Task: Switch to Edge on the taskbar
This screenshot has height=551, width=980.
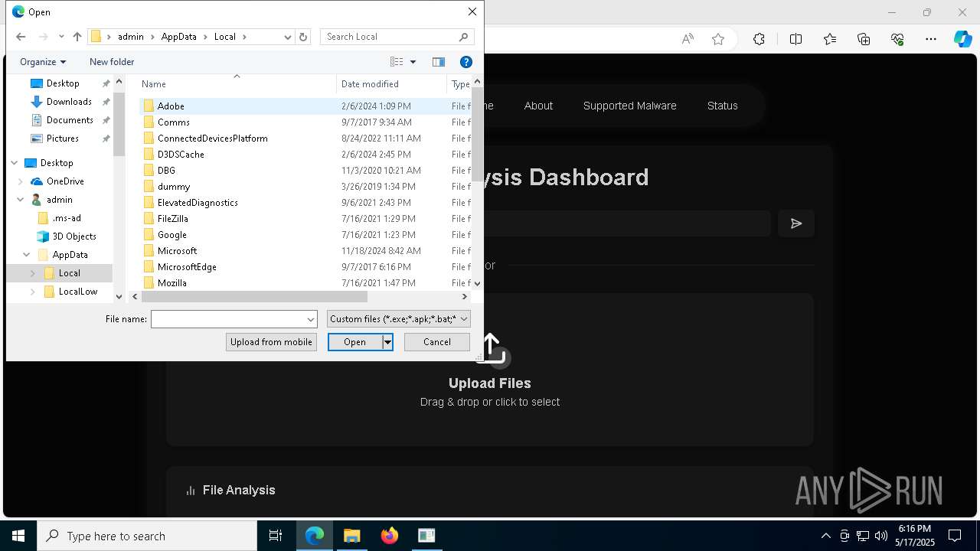Action: [315, 536]
